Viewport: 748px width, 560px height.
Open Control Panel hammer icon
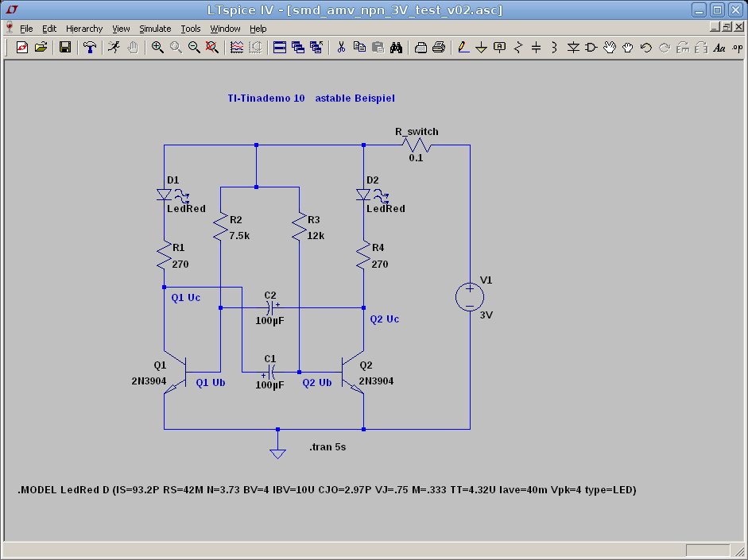pyautogui.click(x=90, y=47)
